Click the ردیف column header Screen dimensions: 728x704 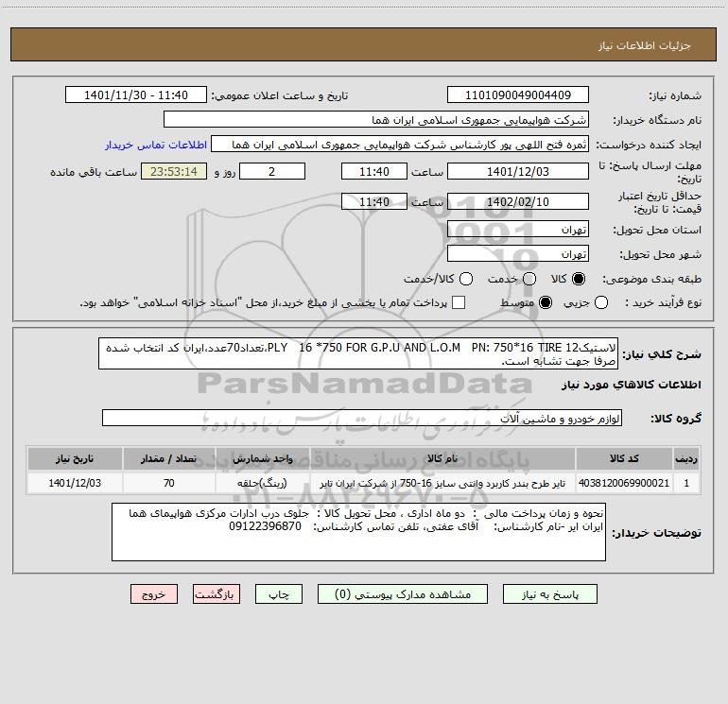click(686, 458)
